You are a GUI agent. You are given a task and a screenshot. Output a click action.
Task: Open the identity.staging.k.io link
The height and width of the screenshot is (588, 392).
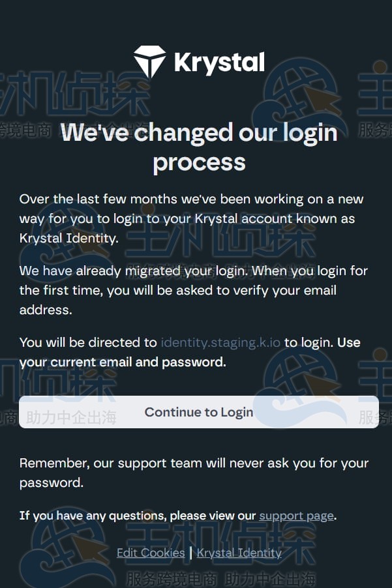220,342
